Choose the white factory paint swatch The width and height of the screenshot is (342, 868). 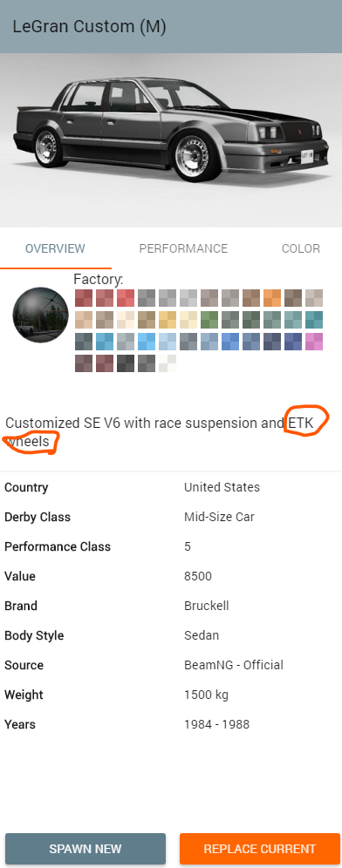[x=168, y=363]
